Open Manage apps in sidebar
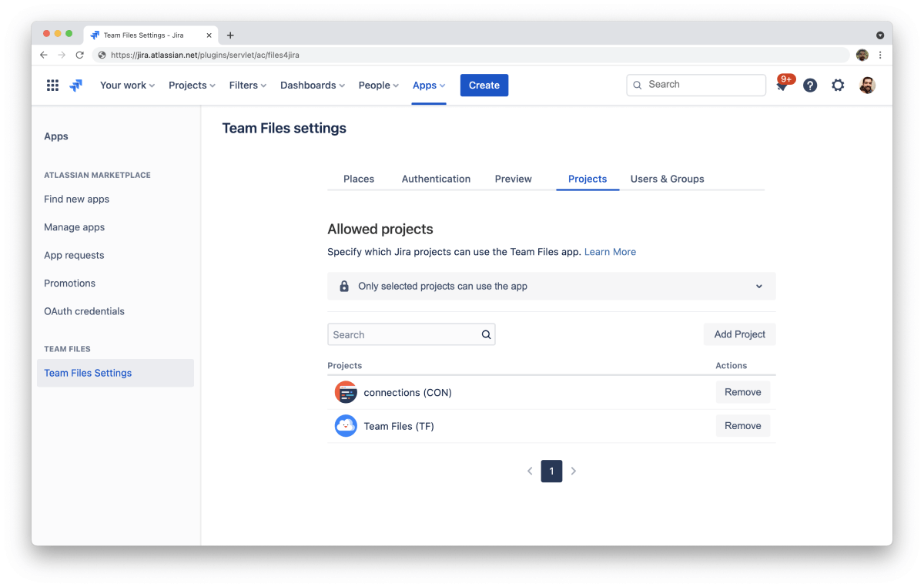 click(x=75, y=227)
